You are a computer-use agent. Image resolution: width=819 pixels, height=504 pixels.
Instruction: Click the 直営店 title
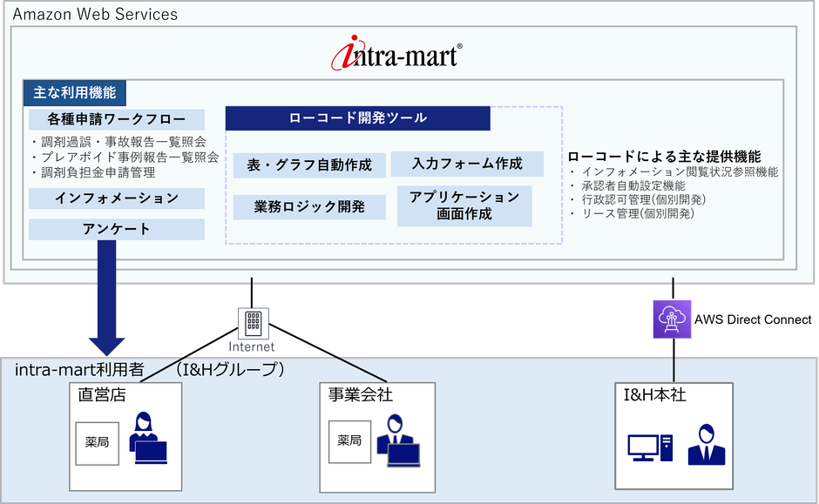(102, 395)
